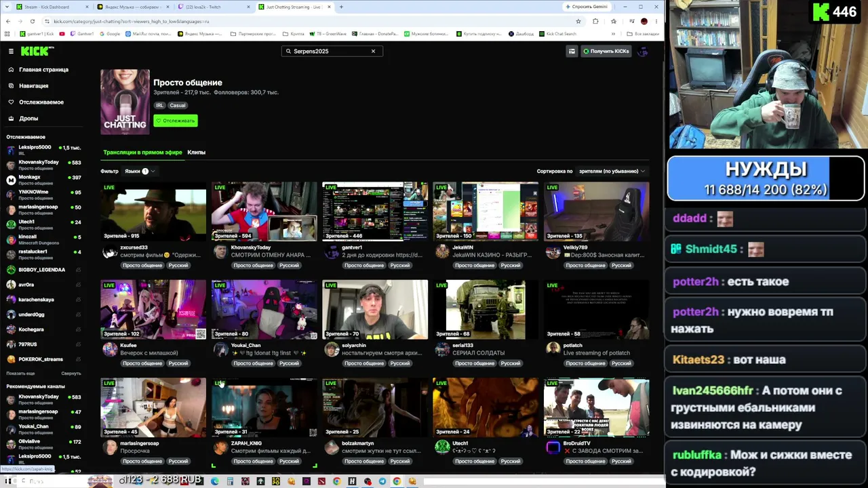Screen dimensions: 868x488
Task: Open marlasingersoap stream thumbnail with 45 viewers
Action: pyautogui.click(x=153, y=407)
